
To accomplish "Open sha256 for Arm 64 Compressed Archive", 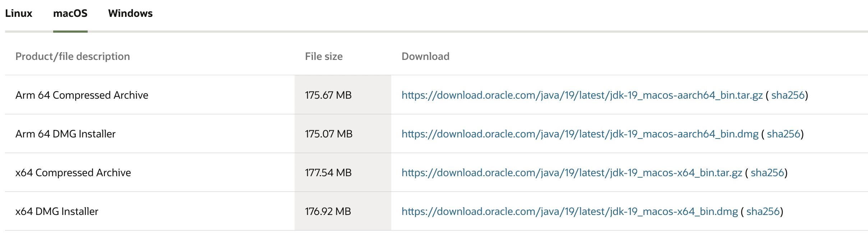I will (788, 95).
